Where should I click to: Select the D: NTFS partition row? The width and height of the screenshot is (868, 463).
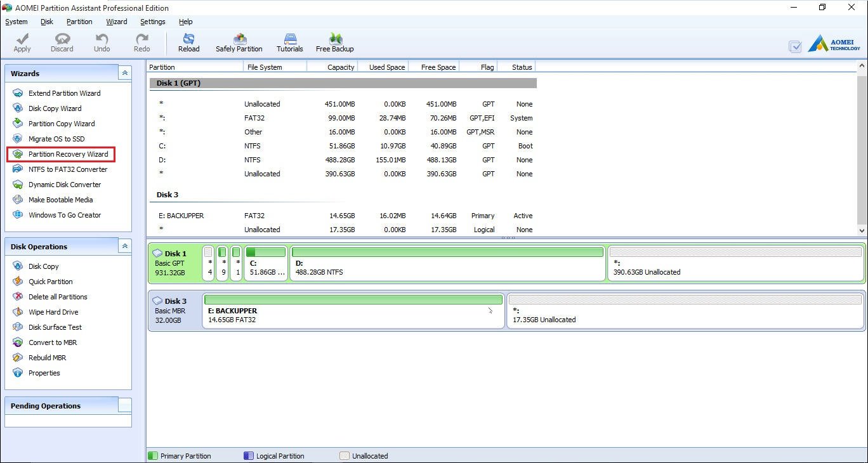pos(343,160)
